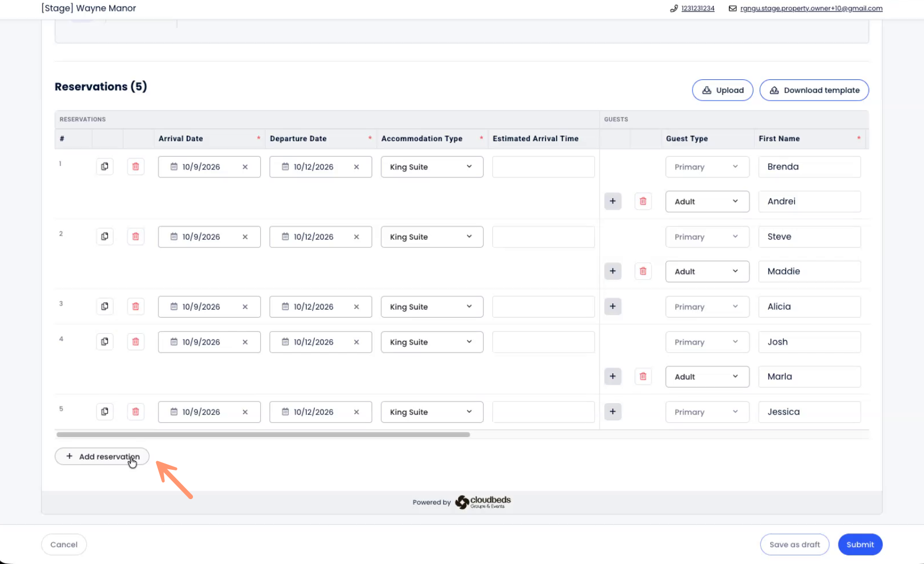This screenshot has height=564, width=924.
Task: Duplicate reservation 5 with copy icon
Action: tap(105, 412)
